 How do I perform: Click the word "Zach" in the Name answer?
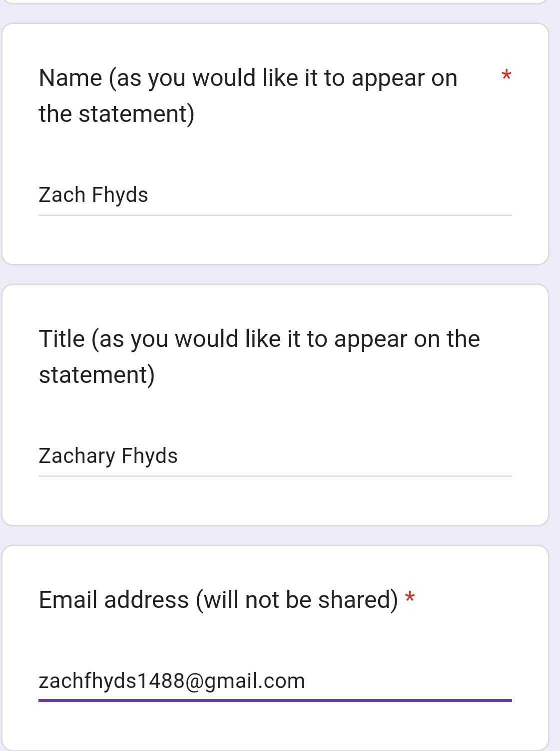pos(62,195)
